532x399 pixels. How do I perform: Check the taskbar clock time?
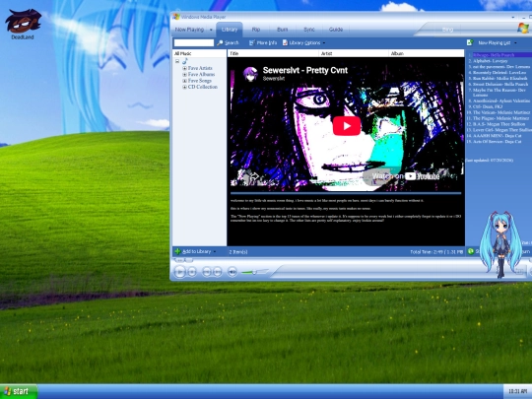[518, 391]
